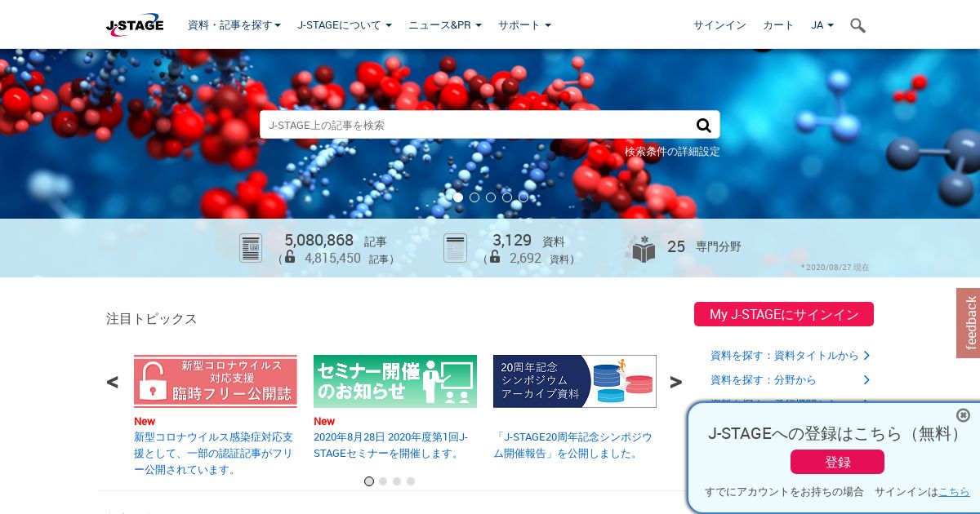Click the open-access lock beside 2,692
This screenshot has height=514, width=980.
(494, 257)
